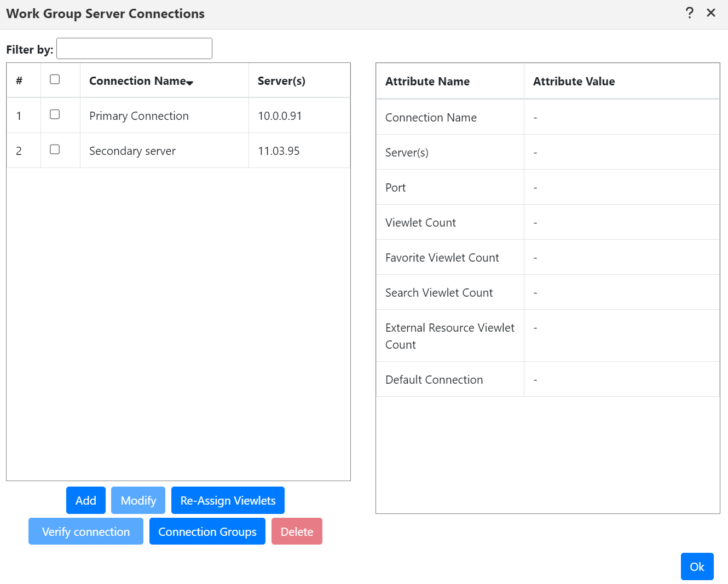Select the Port attribute row
Image resolution: width=728 pixels, height=584 pixels.
548,187
